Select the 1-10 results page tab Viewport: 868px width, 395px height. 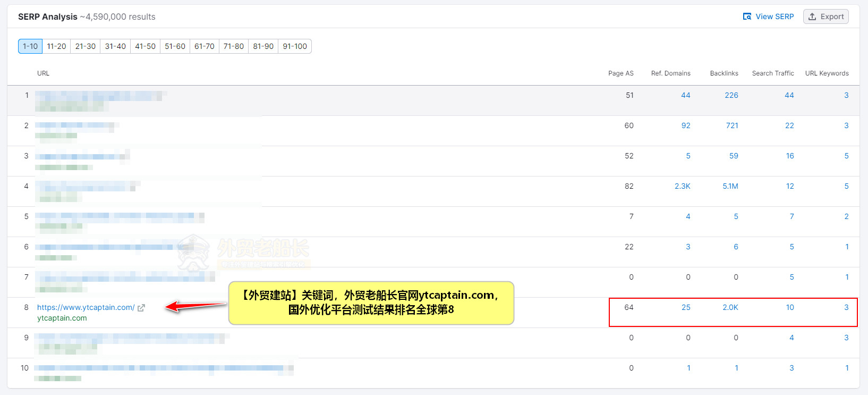(x=30, y=46)
